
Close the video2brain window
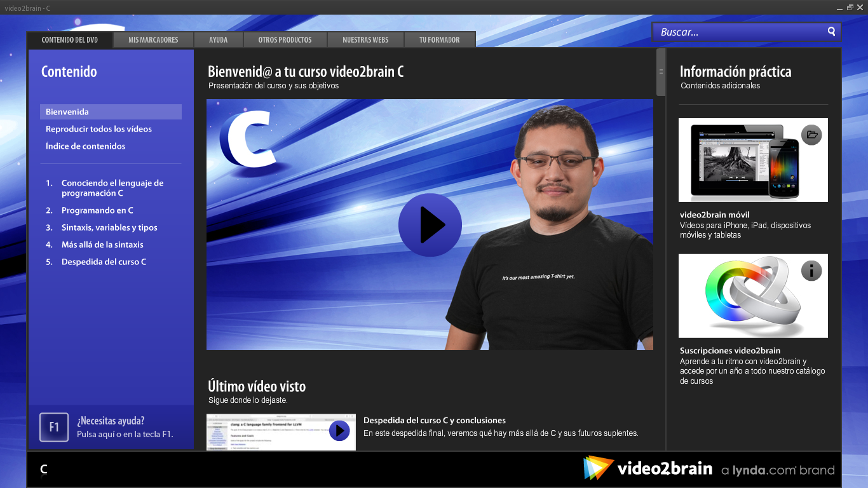coord(860,8)
